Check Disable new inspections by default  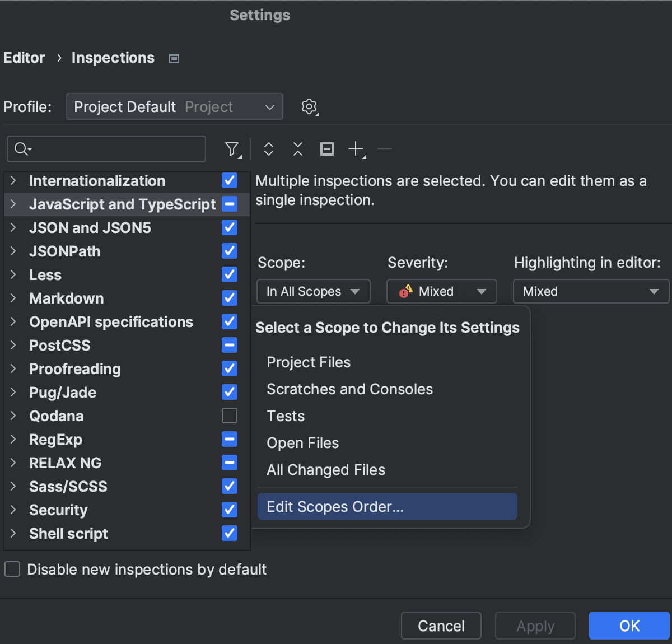(12, 569)
